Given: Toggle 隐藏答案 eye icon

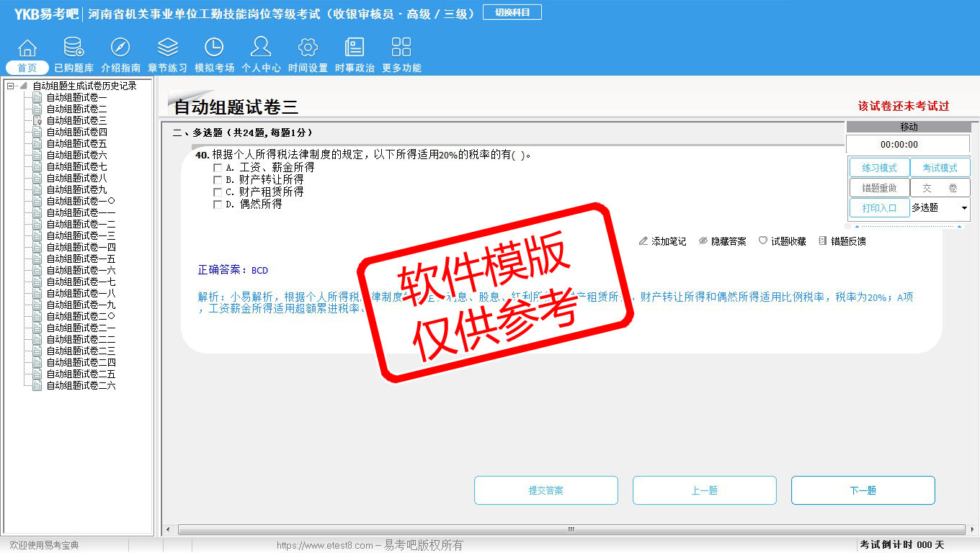Looking at the screenshot, I should [703, 241].
